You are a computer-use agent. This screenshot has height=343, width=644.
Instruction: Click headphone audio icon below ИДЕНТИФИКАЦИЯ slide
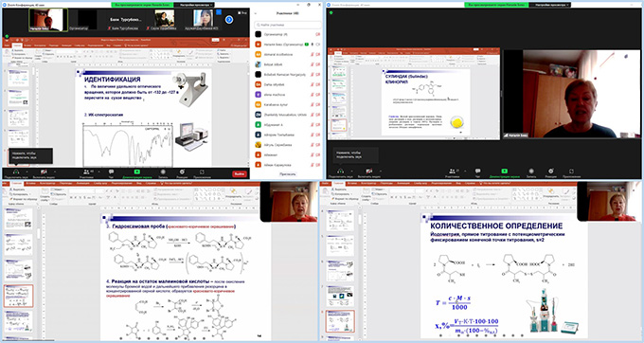pos(15,171)
